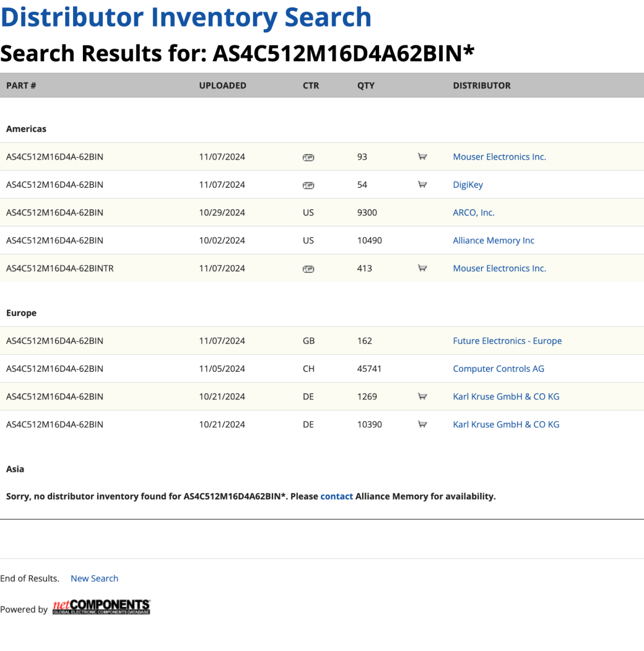Image resolution: width=644 pixels, height=651 pixels.
Task: Click quantity 54 in DigiKey row
Action: click(x=362, y=185)
